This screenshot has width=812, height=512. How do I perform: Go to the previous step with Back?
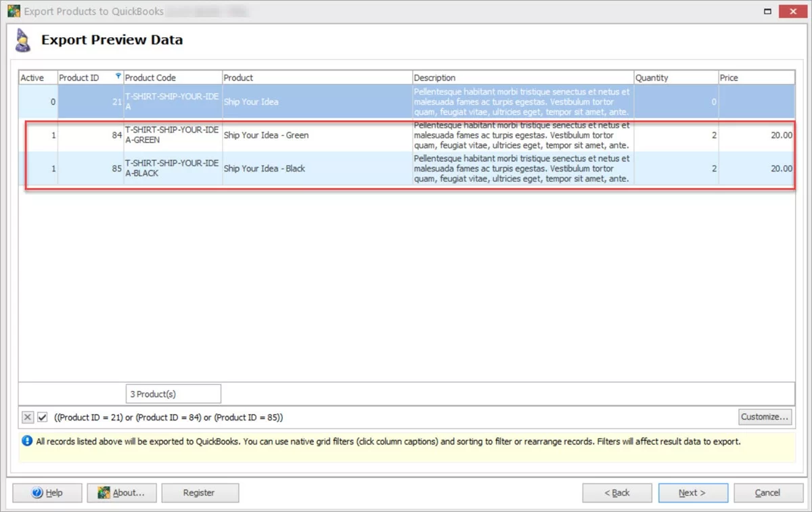pyautogui.click(x=617, y=493)
